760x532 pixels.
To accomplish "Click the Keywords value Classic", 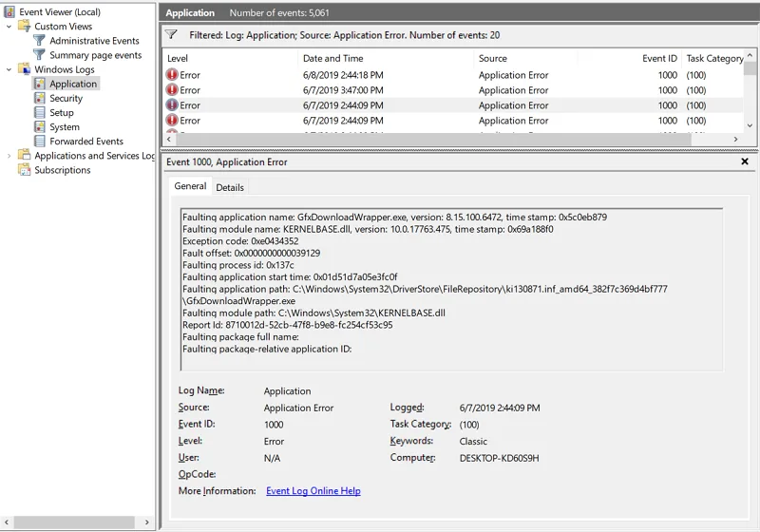I will tap(473, 442).
